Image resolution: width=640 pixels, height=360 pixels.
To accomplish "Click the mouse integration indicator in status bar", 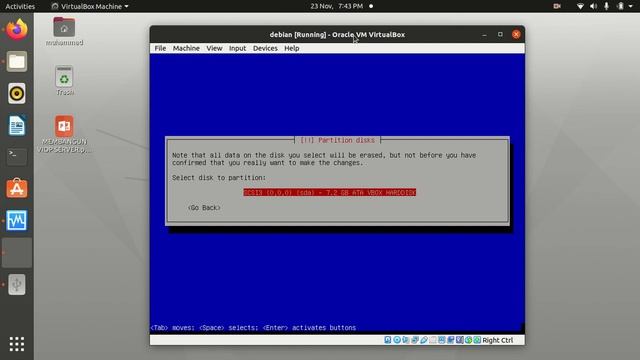I will (469, 340).
